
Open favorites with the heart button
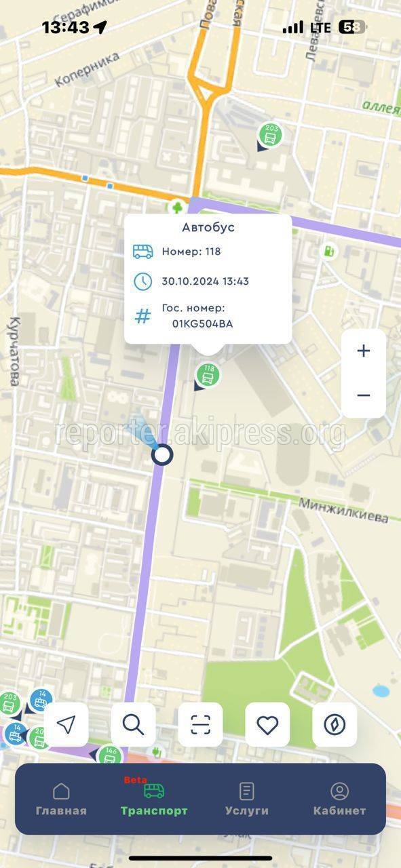click(267, 724)
